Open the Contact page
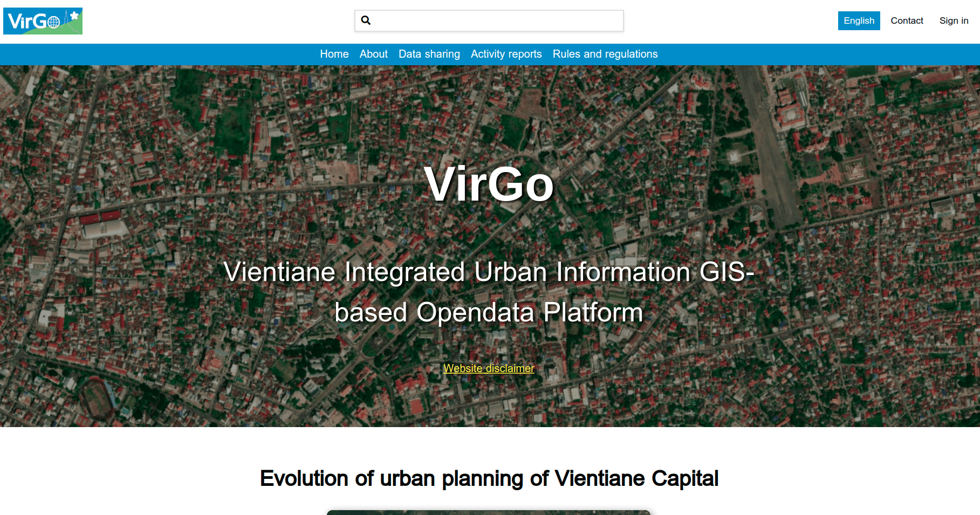 click(x=907, y=20)
